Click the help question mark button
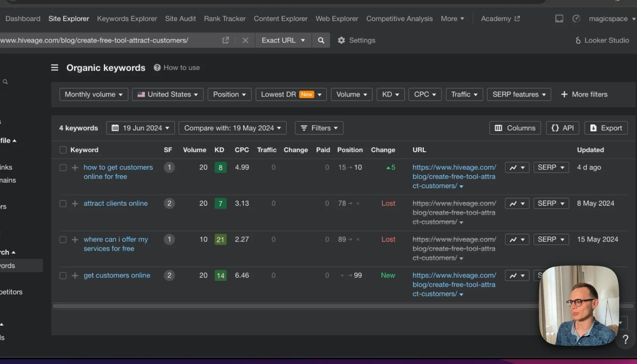 point(626,339)
